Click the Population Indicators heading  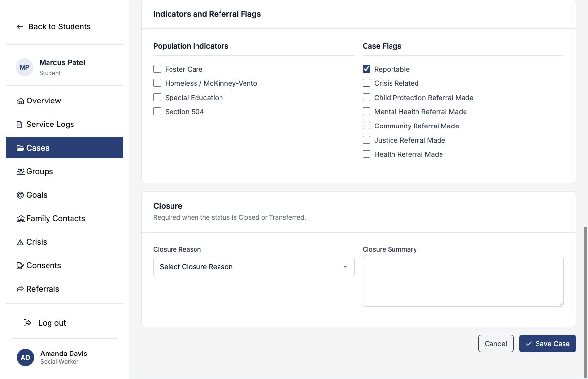coord(191,46)
